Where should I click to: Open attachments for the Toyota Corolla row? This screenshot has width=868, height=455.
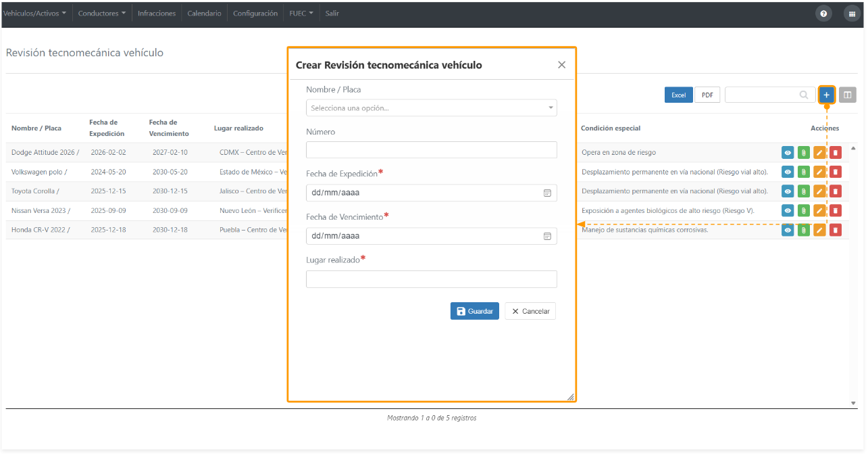coord(804,191)
